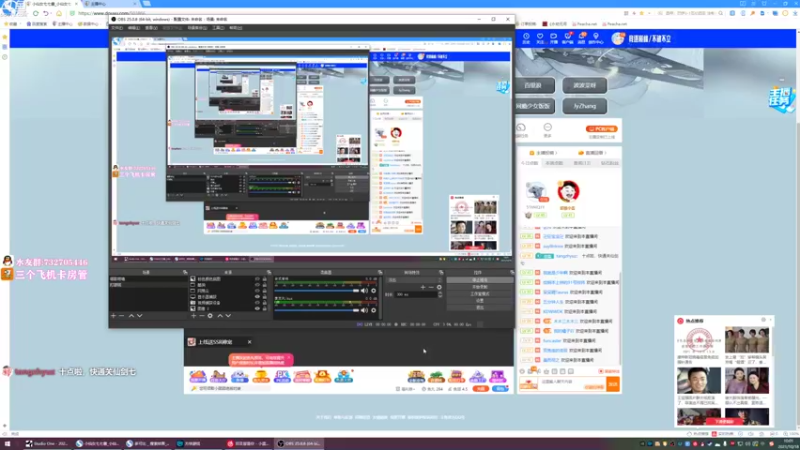800x450 pixels.
Task: Switch to Studio One in the taskbar
Action: [46, 444]
